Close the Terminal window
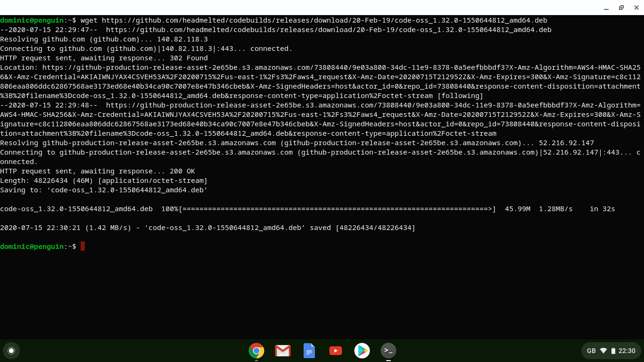The width and height of the screenshot is (644, 362). point(636,8)
